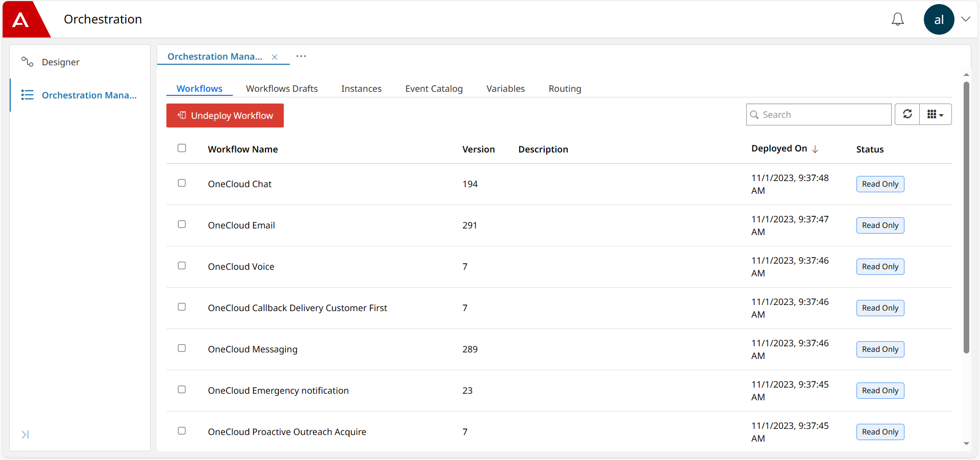Check the OneCloud Voice row checkbox
Screen dimensions: 980x460
click(182, 265)
